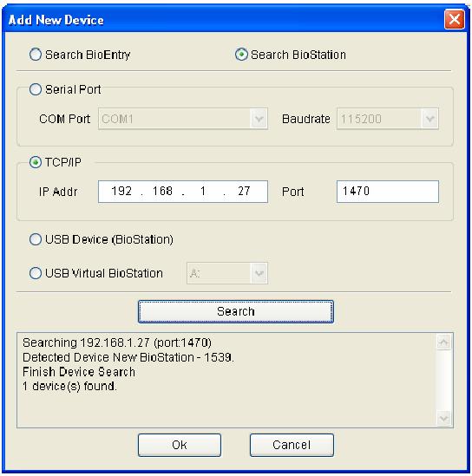The height and width of the screenshot is (476, 472).
Task: Click the second IP octet 168
Action: 162,191
